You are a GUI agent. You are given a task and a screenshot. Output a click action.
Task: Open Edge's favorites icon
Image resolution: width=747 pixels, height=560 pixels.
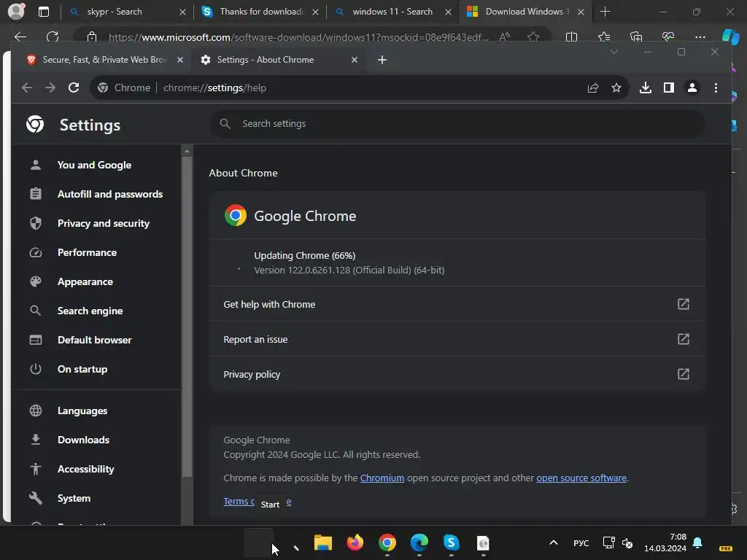point(603,36)
